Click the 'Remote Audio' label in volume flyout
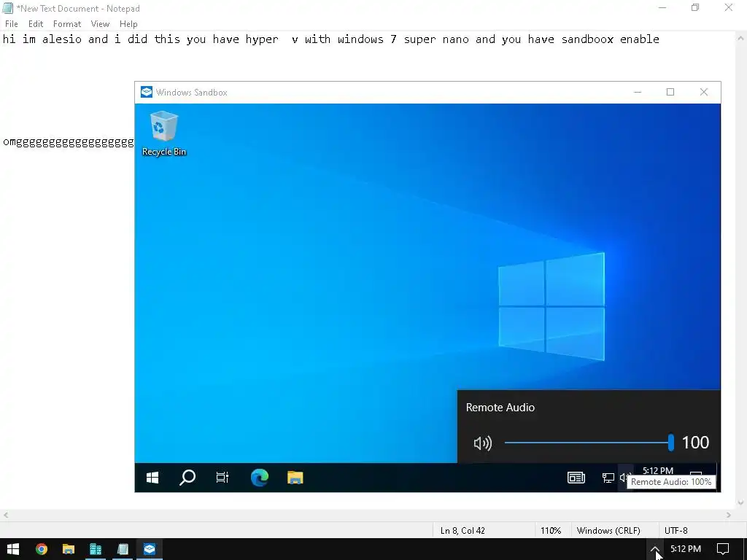Image resolution: width=747 pixels, height=560 pixels. pos(500,407)
